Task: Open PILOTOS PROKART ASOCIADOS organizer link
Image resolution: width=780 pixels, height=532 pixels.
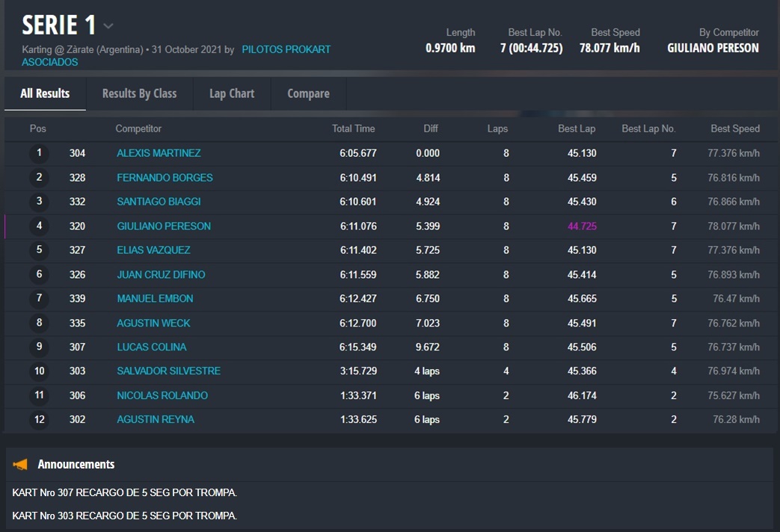Action: (x=286, y=50)
